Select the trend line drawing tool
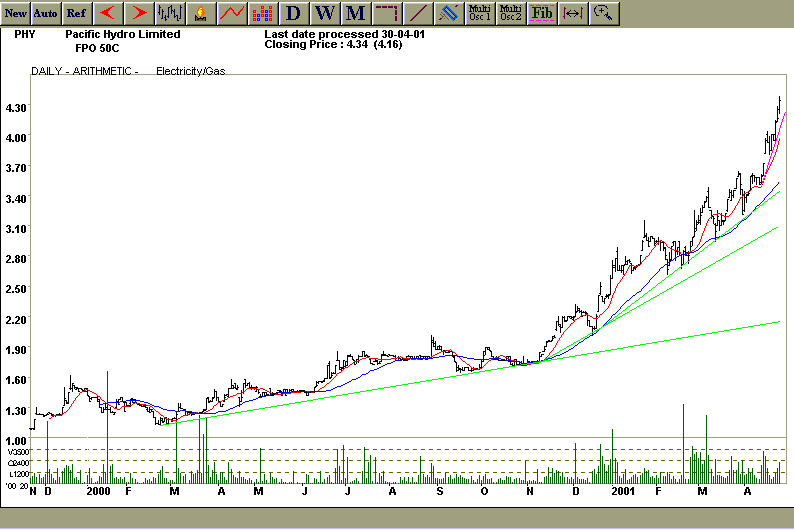 point(418,13)
